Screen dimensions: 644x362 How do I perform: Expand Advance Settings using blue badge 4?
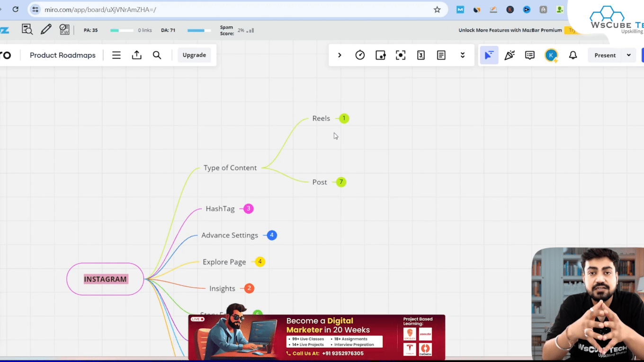[271, 235]
